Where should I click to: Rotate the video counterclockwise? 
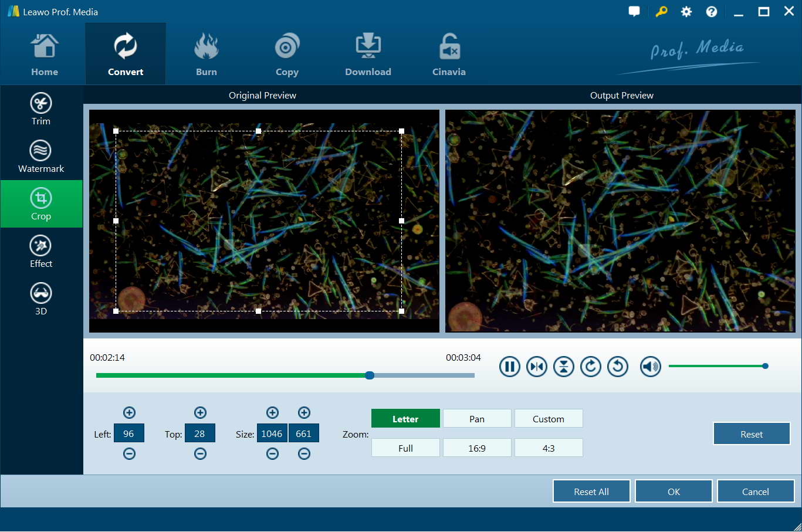[618, 367]
